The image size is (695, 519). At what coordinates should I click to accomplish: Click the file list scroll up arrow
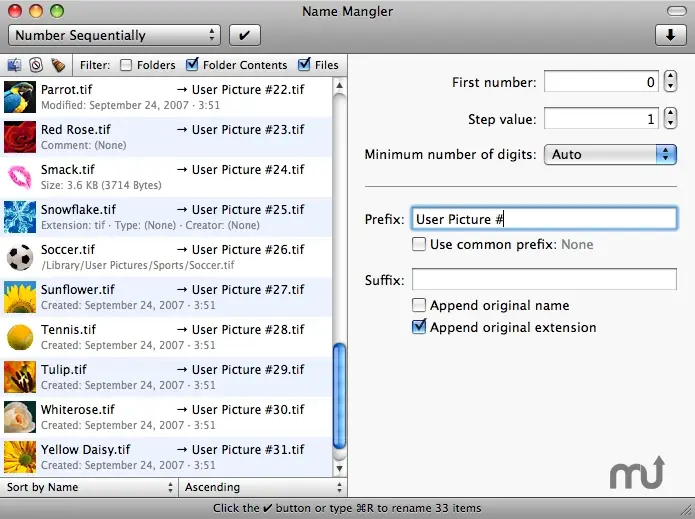[339, 85]
